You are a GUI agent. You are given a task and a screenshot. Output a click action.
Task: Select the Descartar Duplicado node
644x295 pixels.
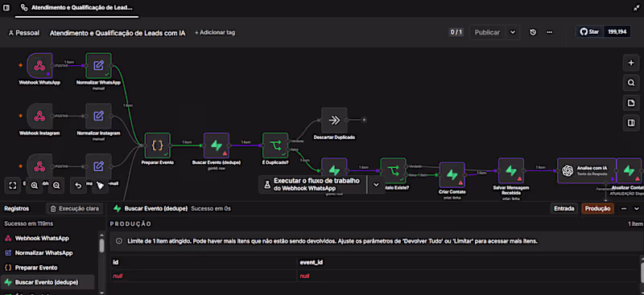pos(334,121)
